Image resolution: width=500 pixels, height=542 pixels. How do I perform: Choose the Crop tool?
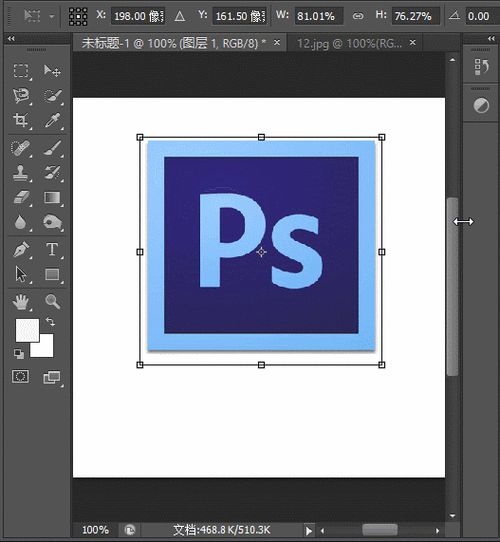(21, 120)
